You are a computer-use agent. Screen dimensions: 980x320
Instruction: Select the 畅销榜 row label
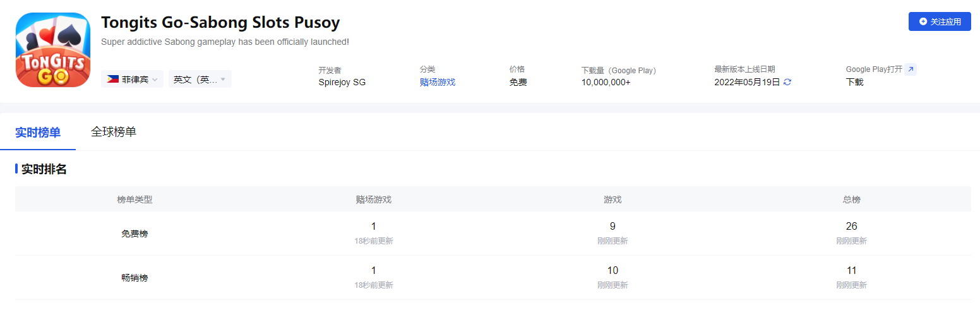point(134,278)
